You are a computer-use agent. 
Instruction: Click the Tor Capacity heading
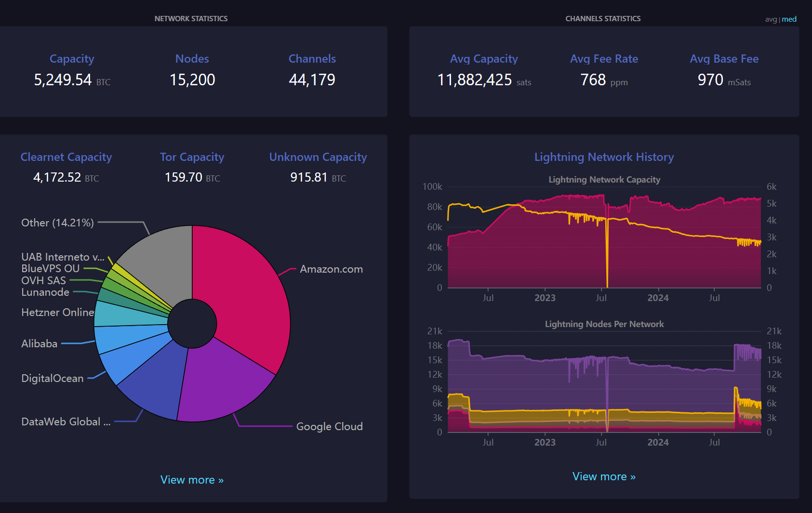[192, 157]
